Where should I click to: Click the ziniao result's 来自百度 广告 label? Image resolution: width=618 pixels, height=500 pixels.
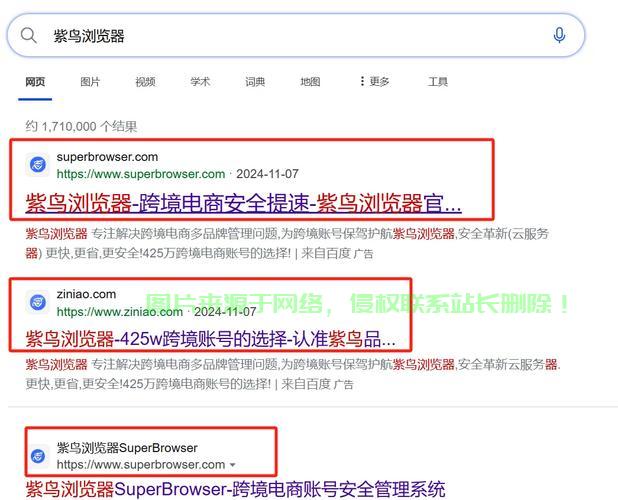pyautogui.click(x=317, y=384)
